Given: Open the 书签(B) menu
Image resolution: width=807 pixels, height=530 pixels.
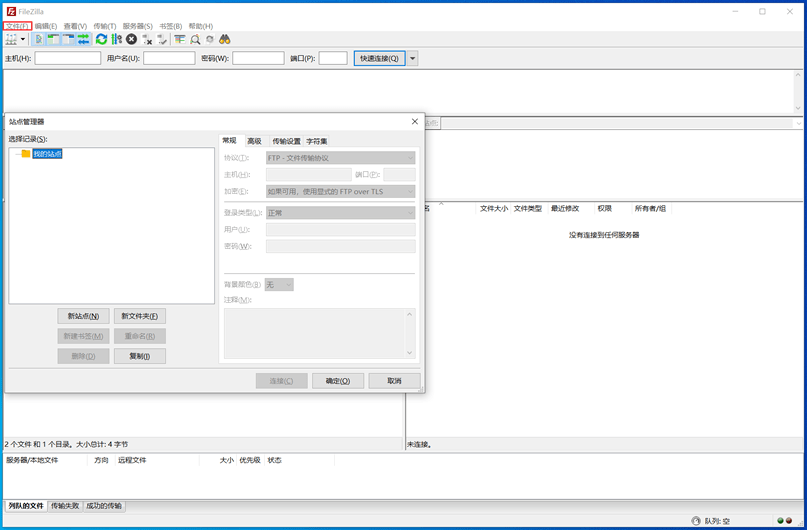Looking at the screenshot, I should coord(170,26).
